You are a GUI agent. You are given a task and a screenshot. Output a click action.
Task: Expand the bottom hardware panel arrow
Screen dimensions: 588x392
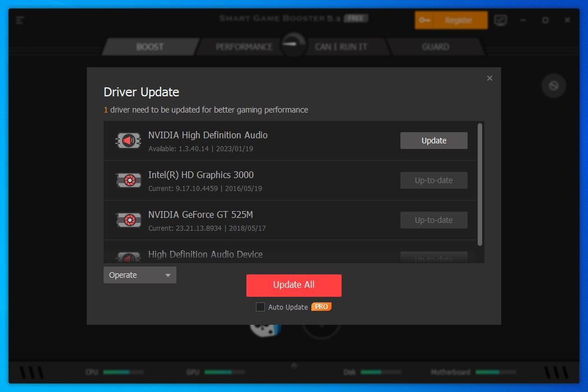point(294,365)
